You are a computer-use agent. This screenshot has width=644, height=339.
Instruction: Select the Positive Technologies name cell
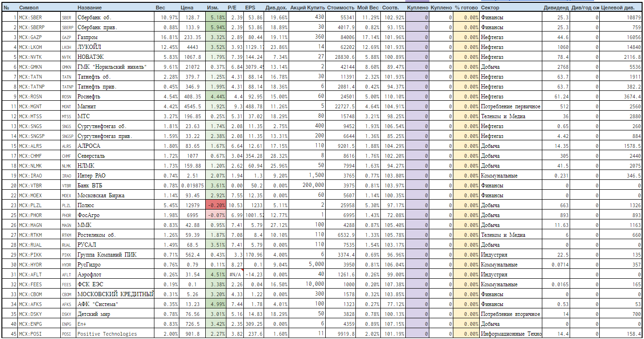point(115,334)
